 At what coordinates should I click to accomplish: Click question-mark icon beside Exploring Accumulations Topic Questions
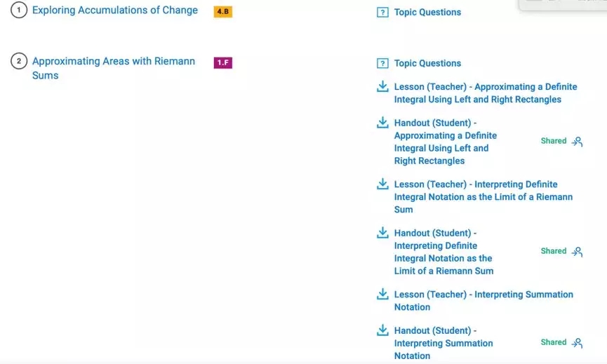(x=382, y=13)
